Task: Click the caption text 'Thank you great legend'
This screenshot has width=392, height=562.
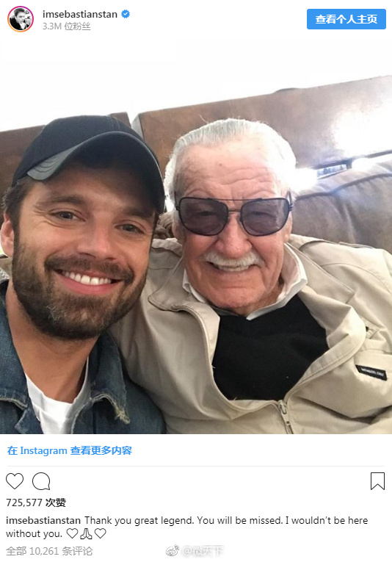Action: point(139,520)
